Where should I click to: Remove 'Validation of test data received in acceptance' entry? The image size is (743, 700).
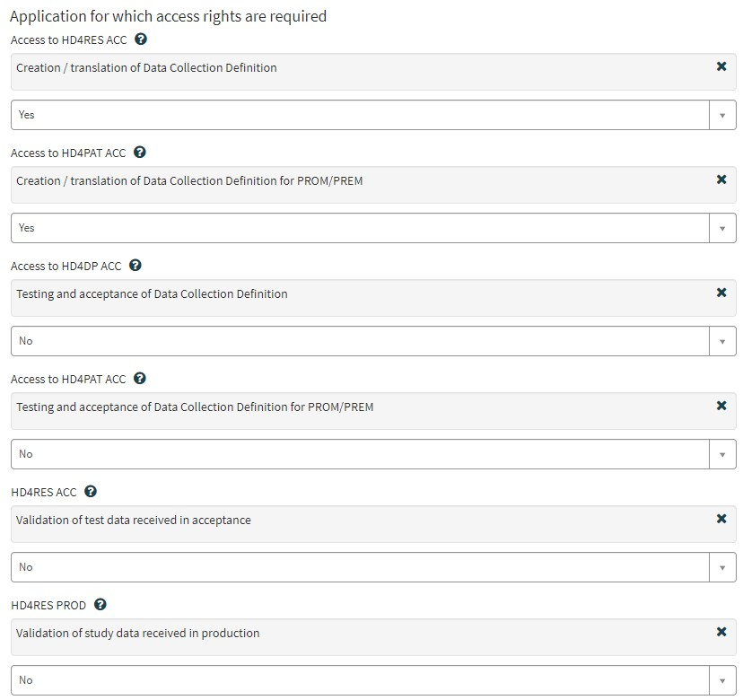click(x=721, y=519)
